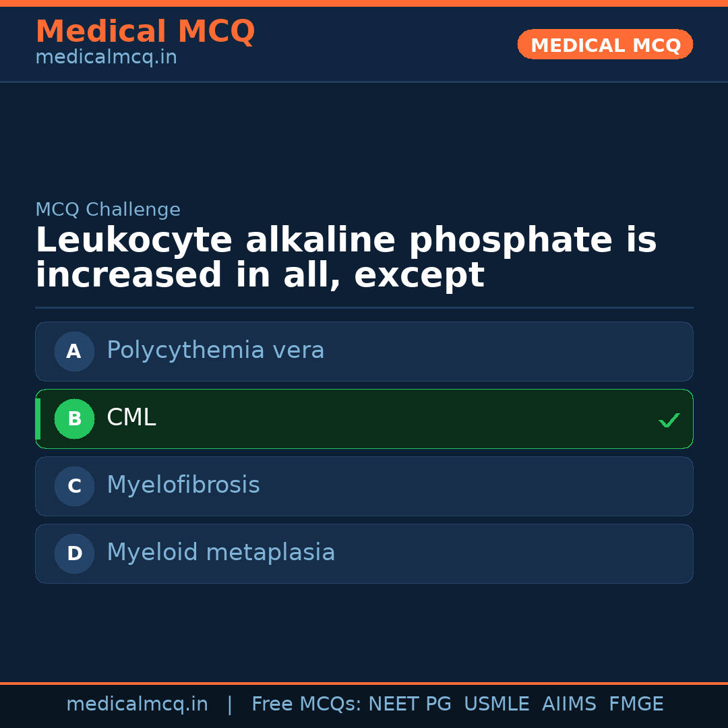Choose the Myeloid metaplasia option
Image resolution: width=728 pixels, height=728 pixels.
coord(221,553)
